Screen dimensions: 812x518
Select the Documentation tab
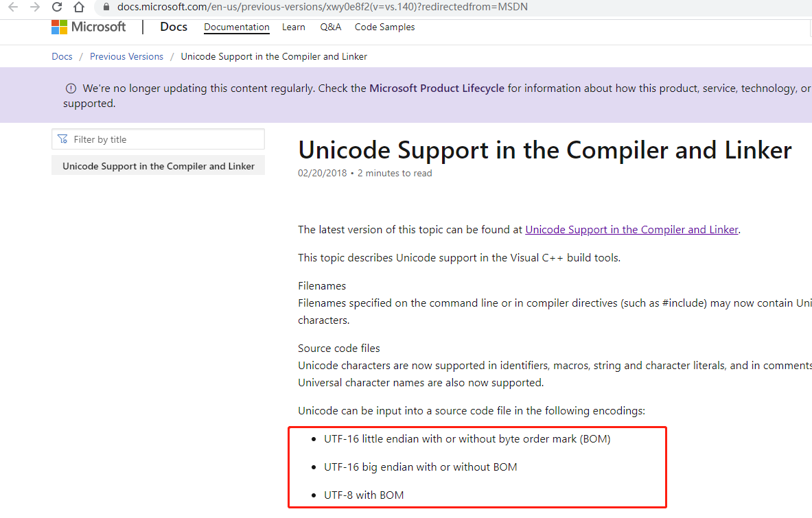tap(237, 27)
